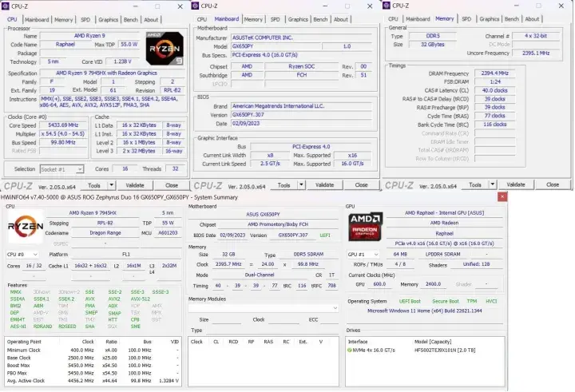The height and width of the screenshot is (392, 575).
Task: Select CPU tab in Mainboard CPU-Z window
Action: [202, 19]
